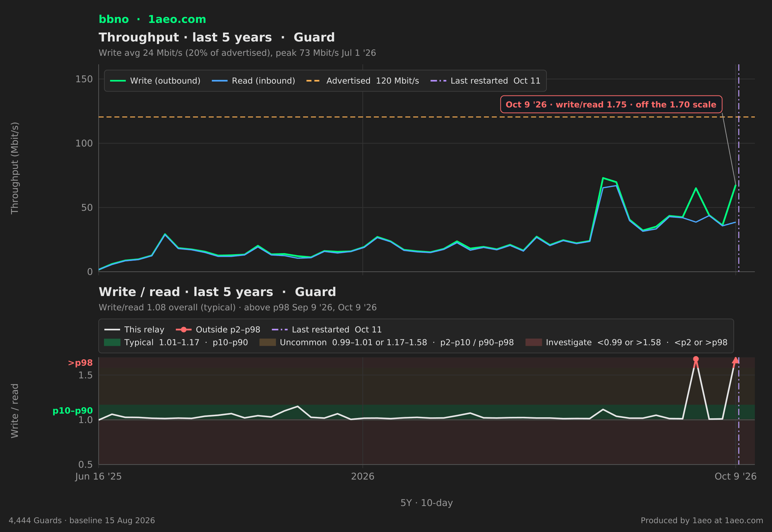Click the Throughput · last 5 years · Guard title

[x=217, y=38]
